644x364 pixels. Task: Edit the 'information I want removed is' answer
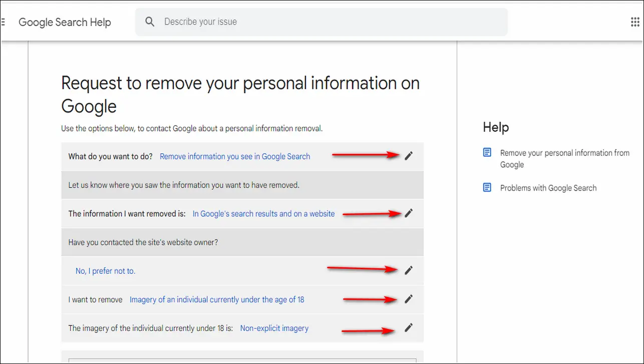coord(409,213)
